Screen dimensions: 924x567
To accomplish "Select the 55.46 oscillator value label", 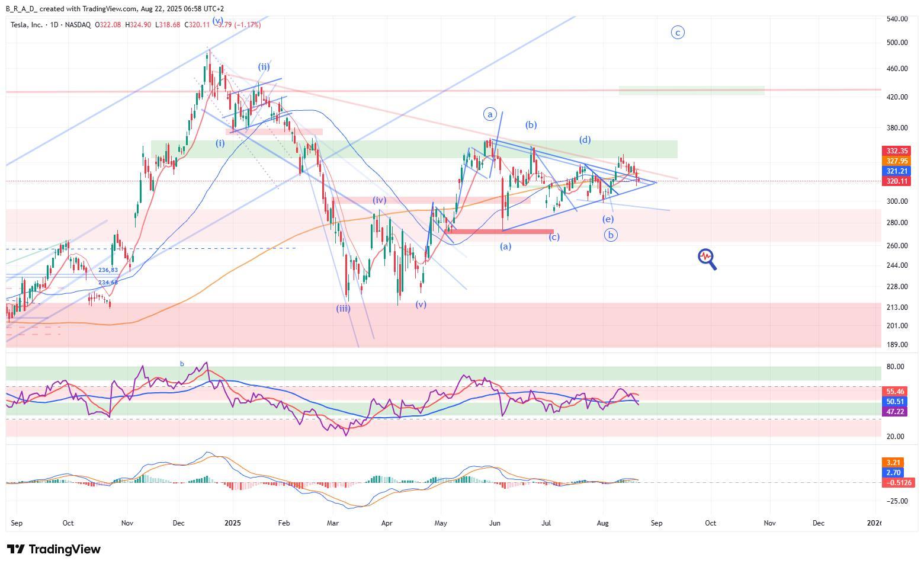I will pos(894,392).
